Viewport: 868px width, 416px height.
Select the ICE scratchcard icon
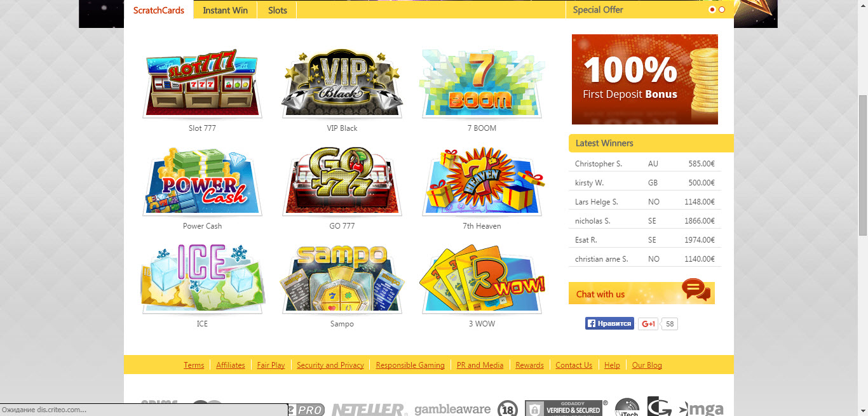pyautogui.click(x=202, y=279)
